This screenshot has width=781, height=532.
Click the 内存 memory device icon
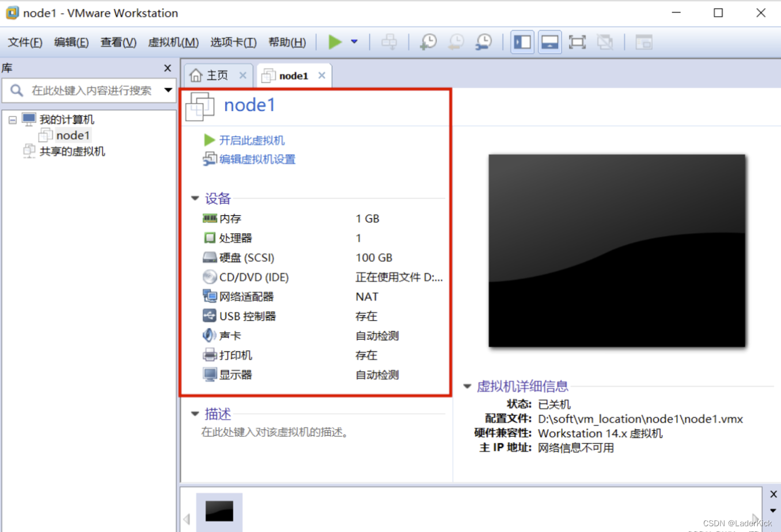point(210,218)
